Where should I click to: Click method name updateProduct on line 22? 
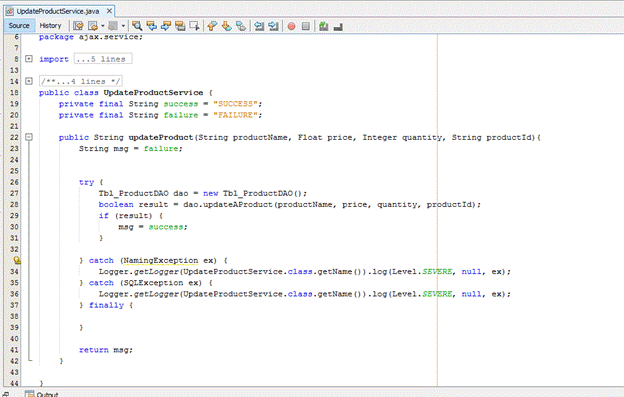[x=161, y=137]
